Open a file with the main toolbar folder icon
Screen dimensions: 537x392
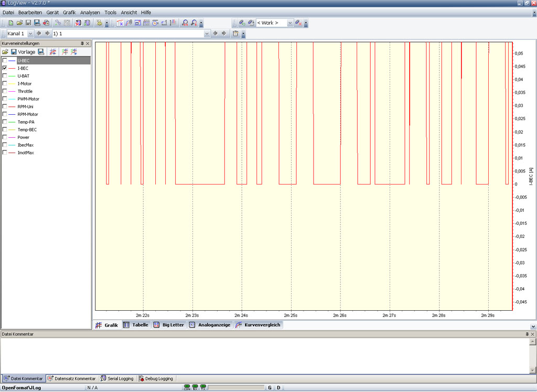tap(19, 23)
